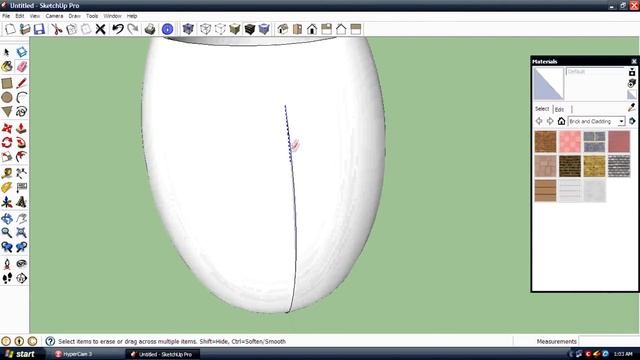Cut selection with scissors icon

56,29
